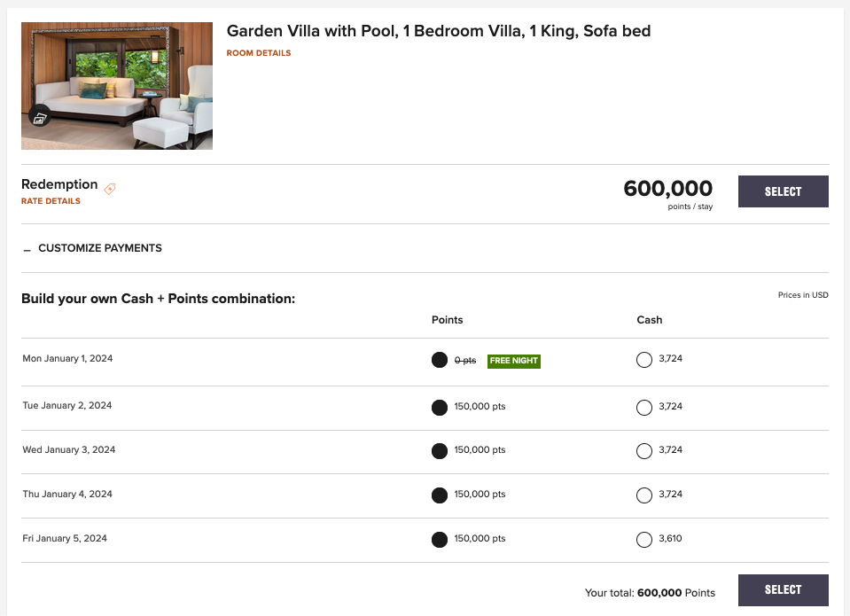Open the photo gallery icon on room thumbnail
Image resolution: width=850 pixels, height=616 pixels.
pos(39,117)
